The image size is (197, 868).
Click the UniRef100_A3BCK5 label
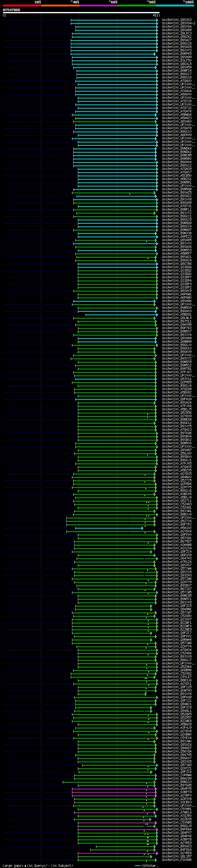pos(177,494)
